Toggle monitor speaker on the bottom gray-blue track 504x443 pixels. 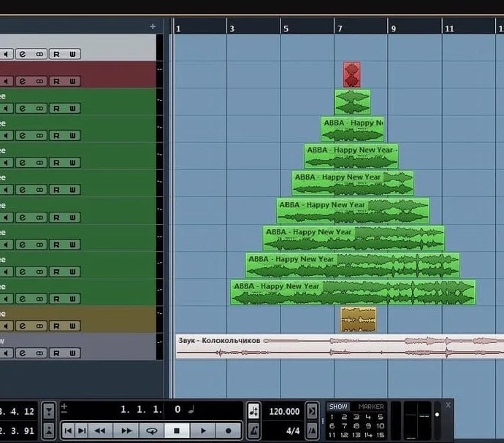[6, 353]
